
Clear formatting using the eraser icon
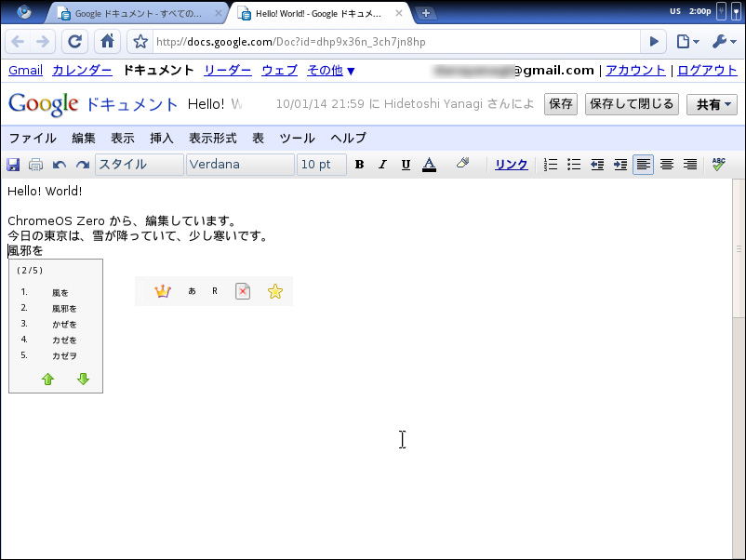click(x=462, y=165)
